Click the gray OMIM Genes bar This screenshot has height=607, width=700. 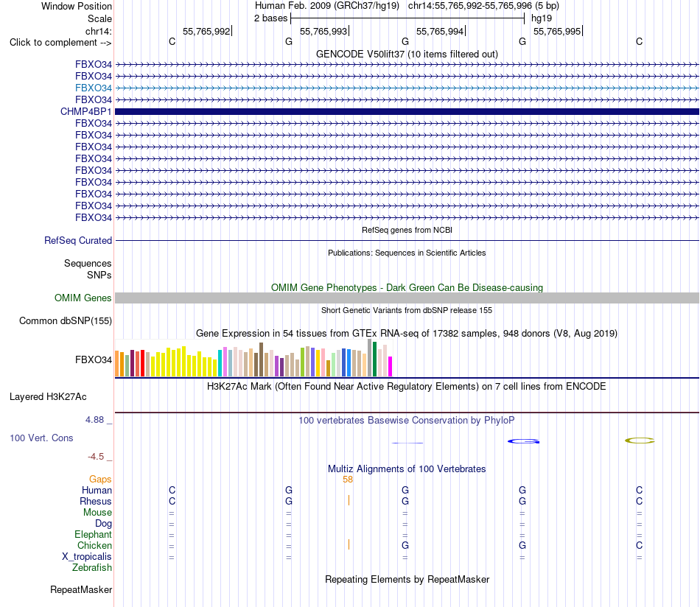pos(407,298)
